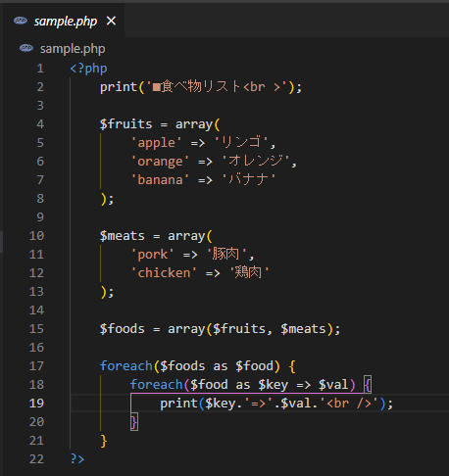Image resolution: width=449 pixels, height=476 pixels.
Task: Click the opening <?php tag
Action: [88, 69]
